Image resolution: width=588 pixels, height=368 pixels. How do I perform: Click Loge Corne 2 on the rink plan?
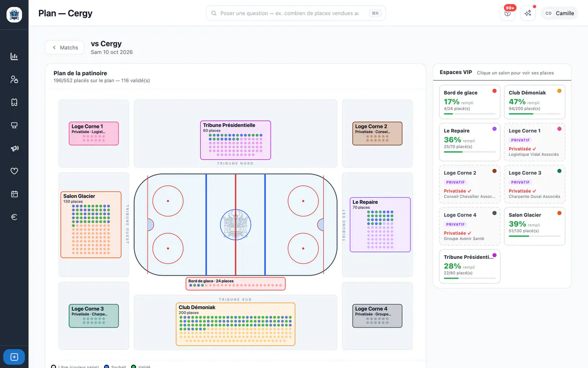pyautogui.click(x=377, y=134)
